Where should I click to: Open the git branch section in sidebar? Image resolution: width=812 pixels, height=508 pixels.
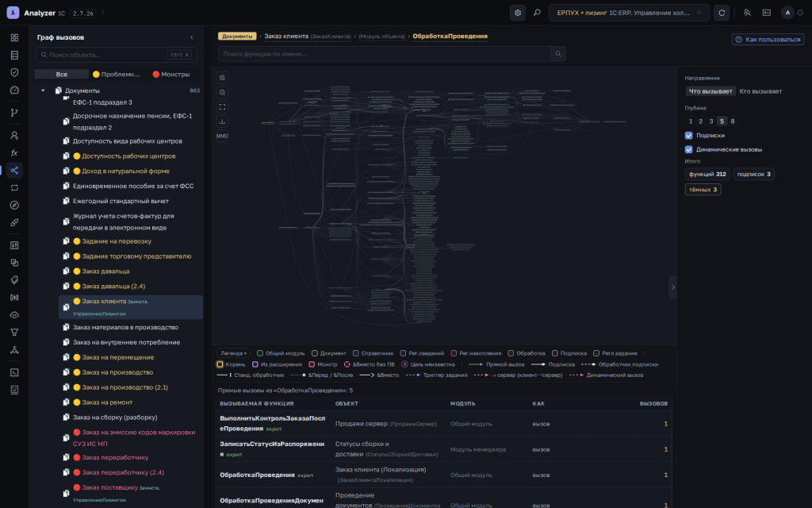pos(14,113)
